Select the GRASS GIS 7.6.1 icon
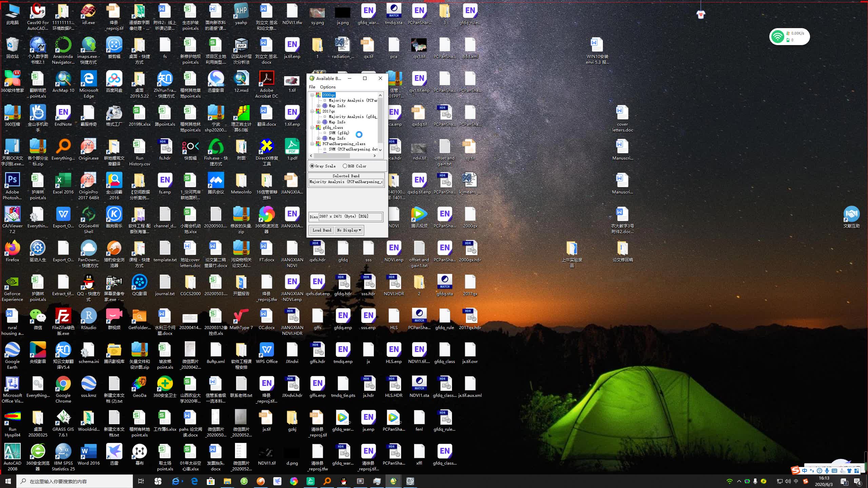 pos(63,424)
